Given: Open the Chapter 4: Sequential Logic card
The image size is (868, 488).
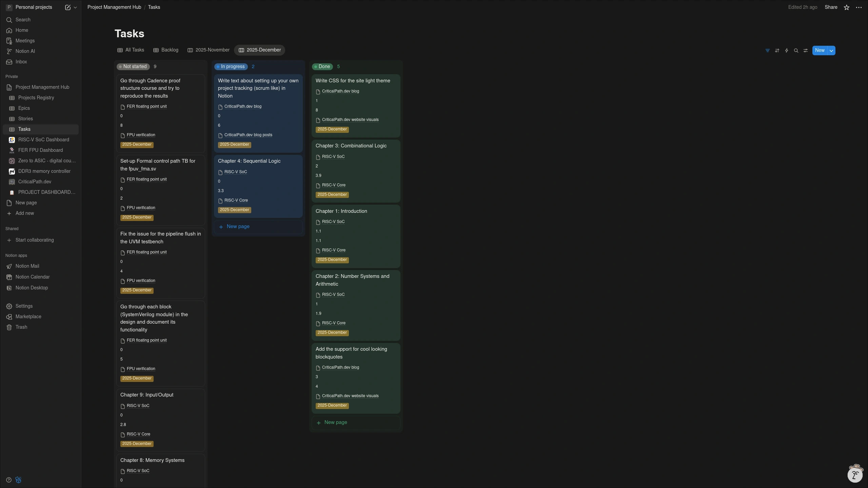Looking at the screenshot, I should (x=249, y=161).
